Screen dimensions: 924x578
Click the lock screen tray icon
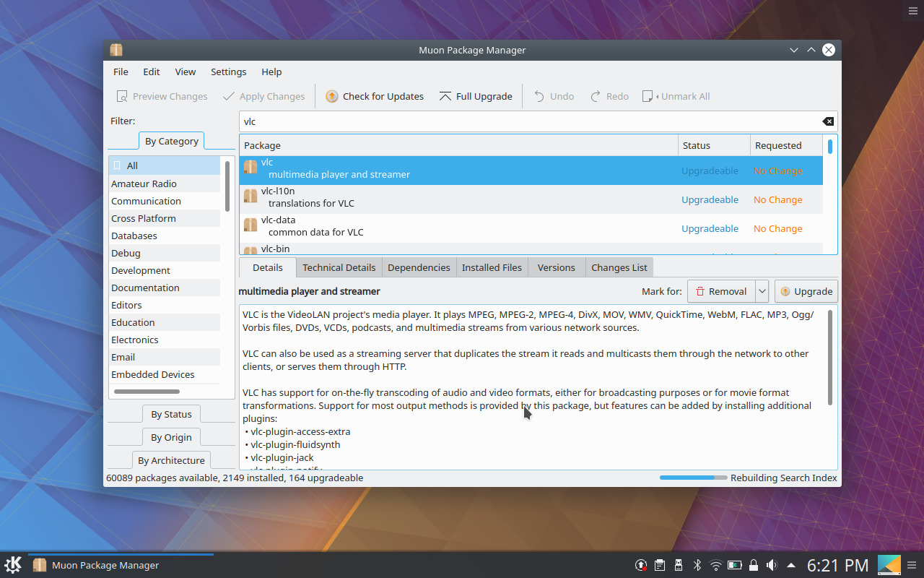tap(754, 565)
